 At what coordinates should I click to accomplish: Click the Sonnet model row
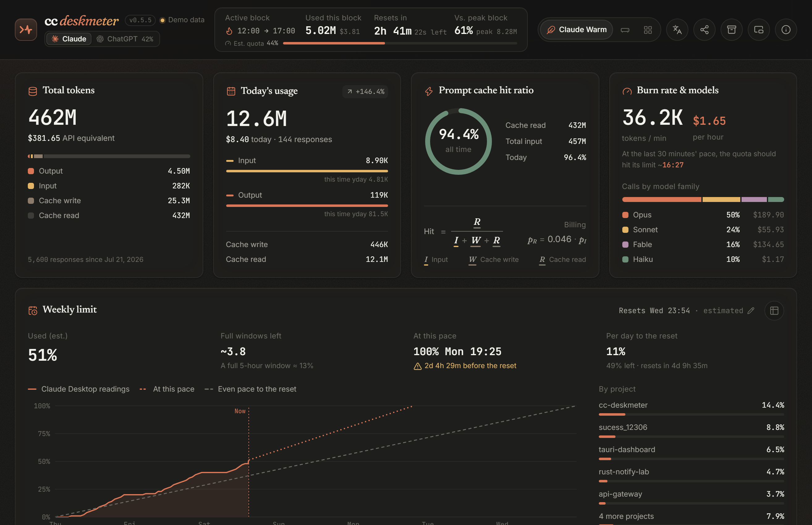pyautogui.click(x=703, y=230)
